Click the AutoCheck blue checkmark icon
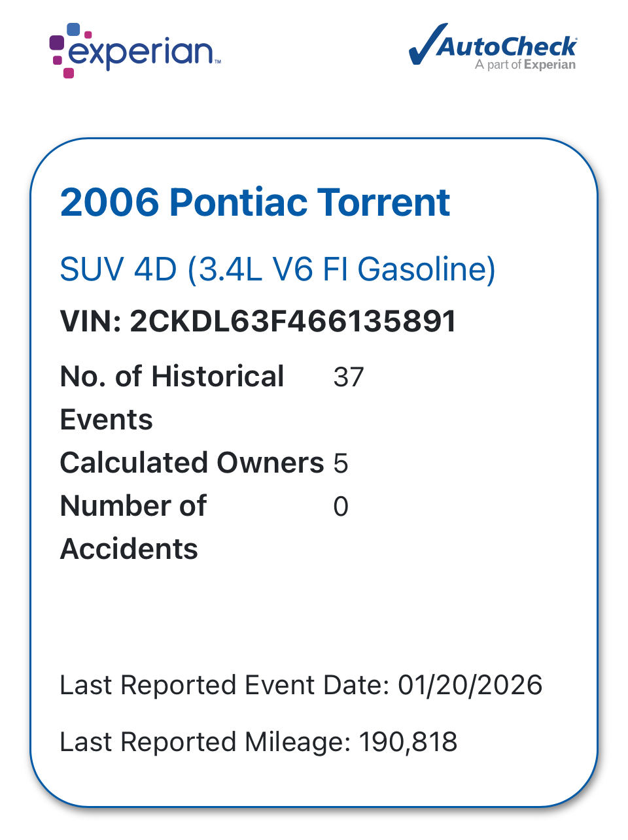Screen dimensions: 628x840 (x=427, y=44)
